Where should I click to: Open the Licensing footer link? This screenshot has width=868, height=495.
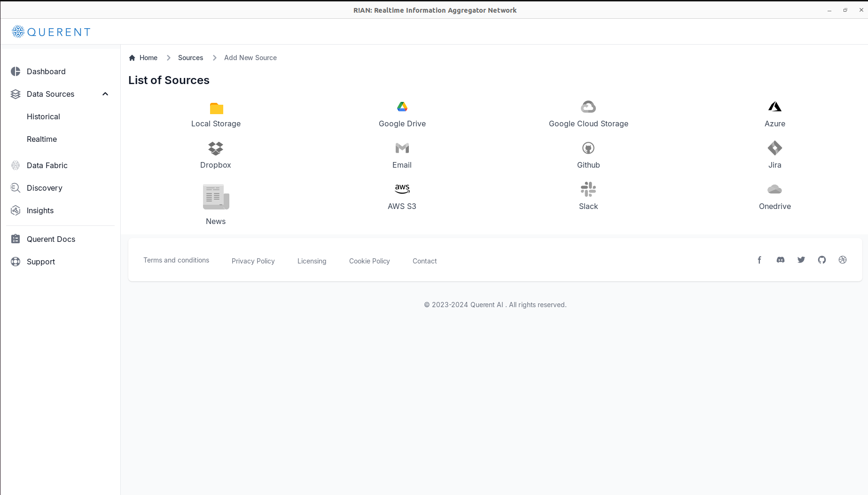pos(312,261)
